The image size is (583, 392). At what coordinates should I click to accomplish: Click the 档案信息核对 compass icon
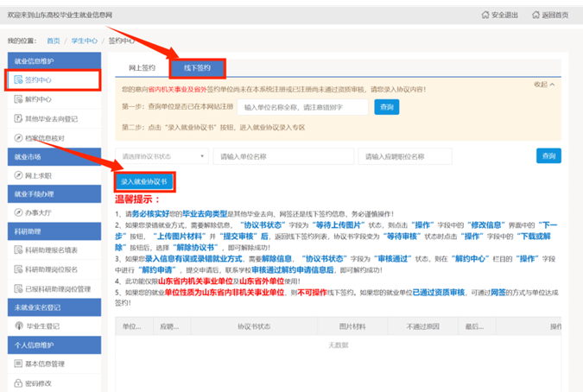click(x=18, y=137)
